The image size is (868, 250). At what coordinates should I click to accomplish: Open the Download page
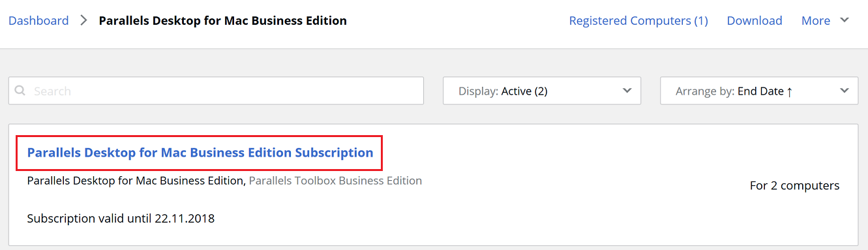click(755, 20)
